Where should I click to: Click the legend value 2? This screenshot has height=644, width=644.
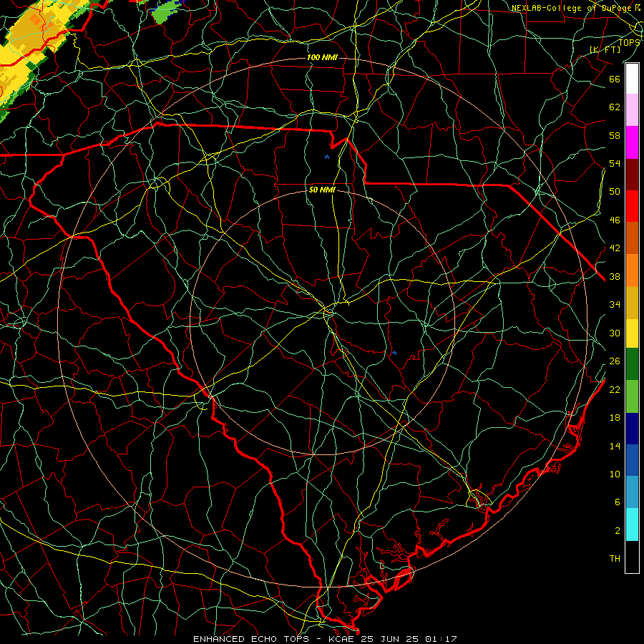(x=618, y=531)
